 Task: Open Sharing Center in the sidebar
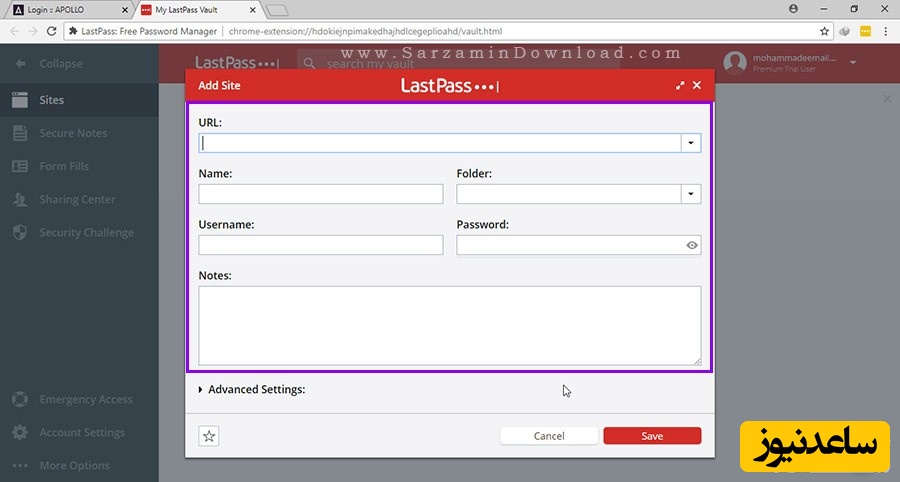(77, 200)
